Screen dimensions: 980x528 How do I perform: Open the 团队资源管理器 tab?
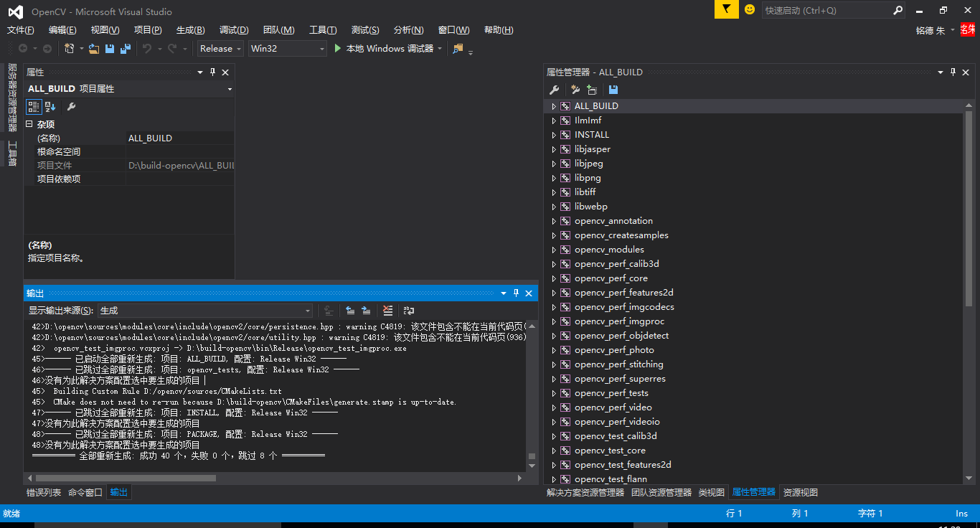[x=661, y=493]
